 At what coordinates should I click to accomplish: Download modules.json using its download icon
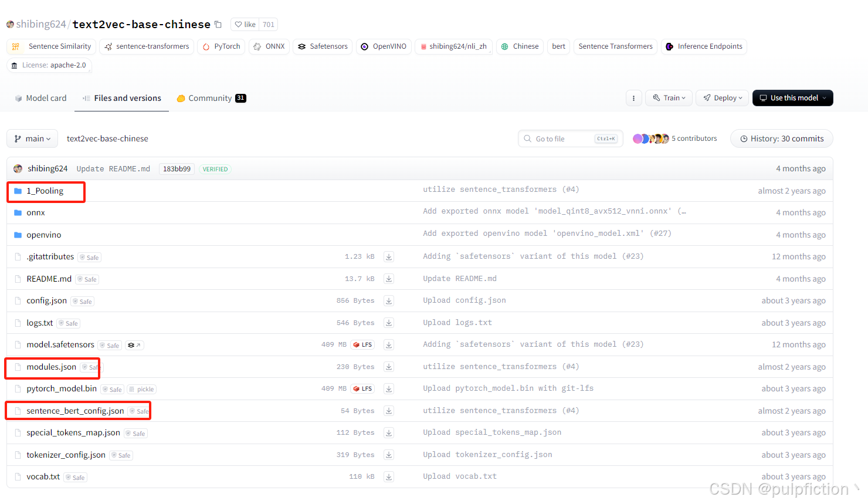click(389, 367)
